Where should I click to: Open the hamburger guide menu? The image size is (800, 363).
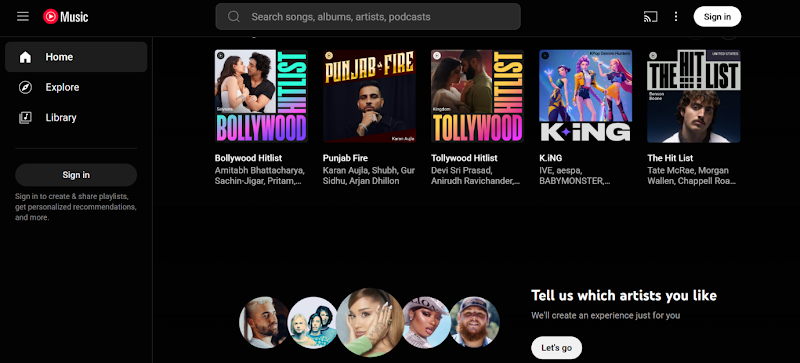point(23,17)
